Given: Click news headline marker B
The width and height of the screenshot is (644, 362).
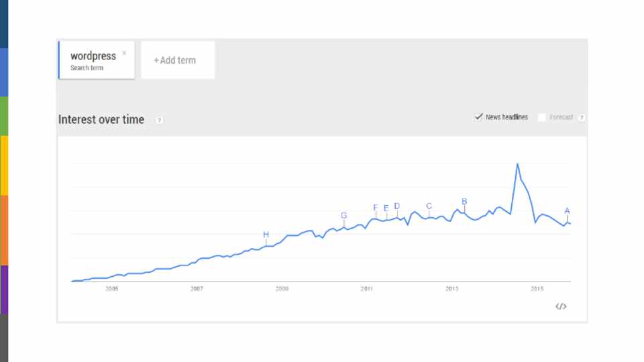Looking at the screenshot, I should pos(464,201).
